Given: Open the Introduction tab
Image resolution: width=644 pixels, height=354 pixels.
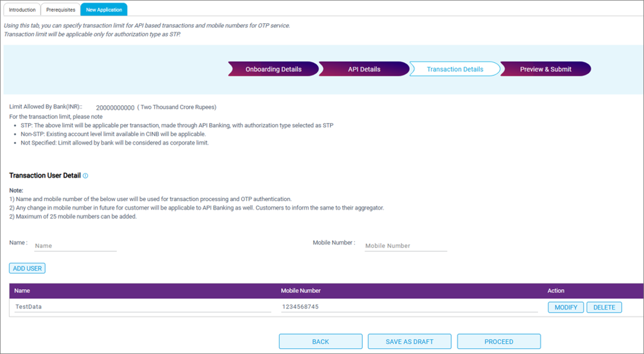Looking at the screenshot, I should 22,9.
